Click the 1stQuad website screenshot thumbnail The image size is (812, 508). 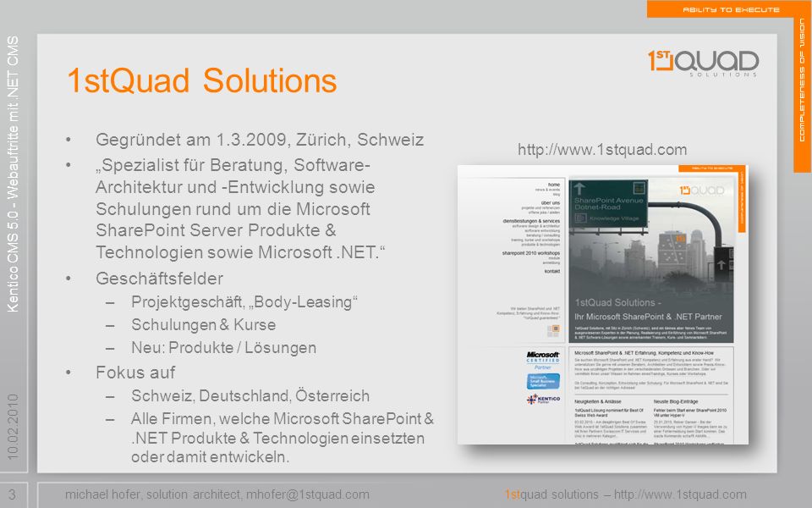603,304
